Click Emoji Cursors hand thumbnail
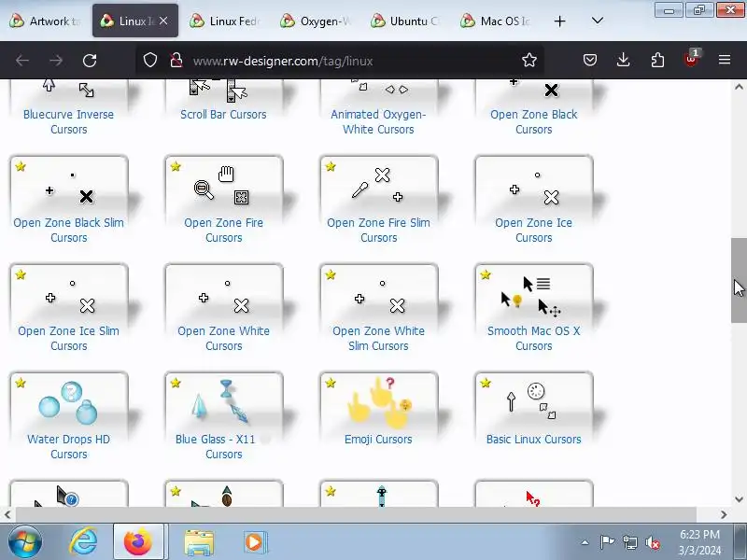 pyautogui.click(x=378, y=401)
